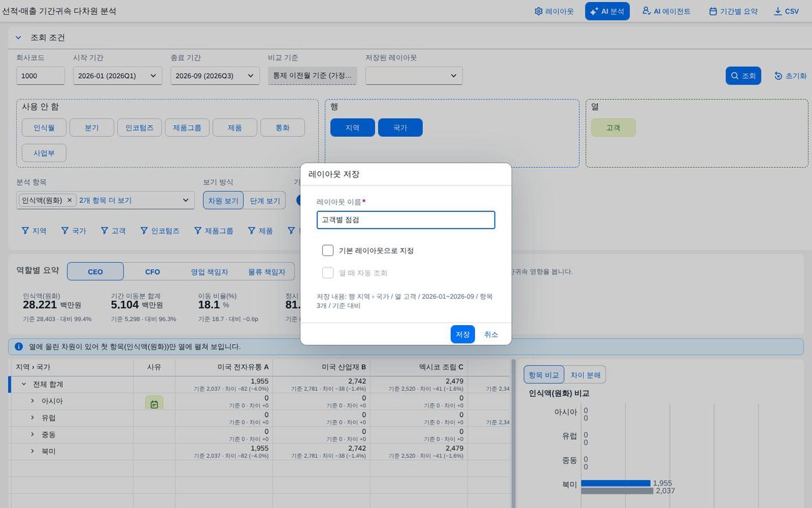This screenshot has width=812, height=508.
Task: Cancel the 레이아웃 저장 dialog
Action: pos(491,335)
